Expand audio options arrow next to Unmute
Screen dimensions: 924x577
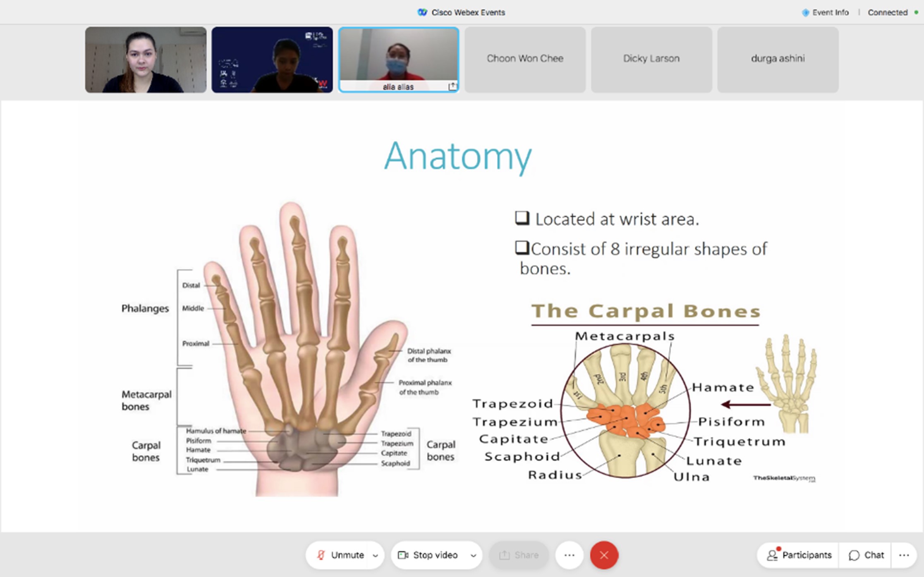tap(376, 556)
